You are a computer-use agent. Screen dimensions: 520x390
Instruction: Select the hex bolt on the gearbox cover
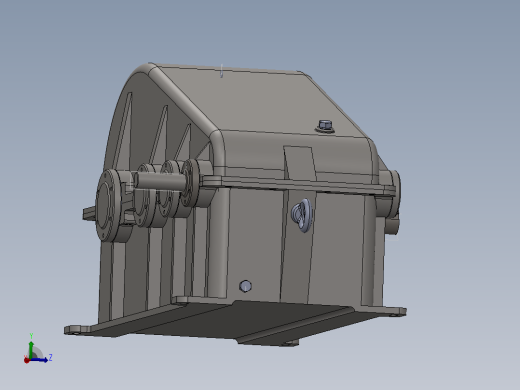point(325,126)
